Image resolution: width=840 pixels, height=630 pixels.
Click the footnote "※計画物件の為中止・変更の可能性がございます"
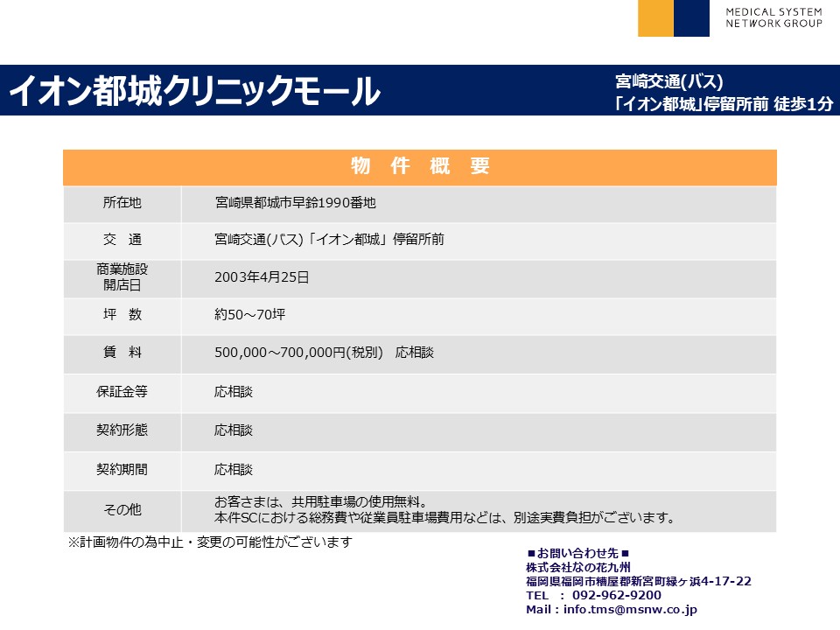(209, 542)
